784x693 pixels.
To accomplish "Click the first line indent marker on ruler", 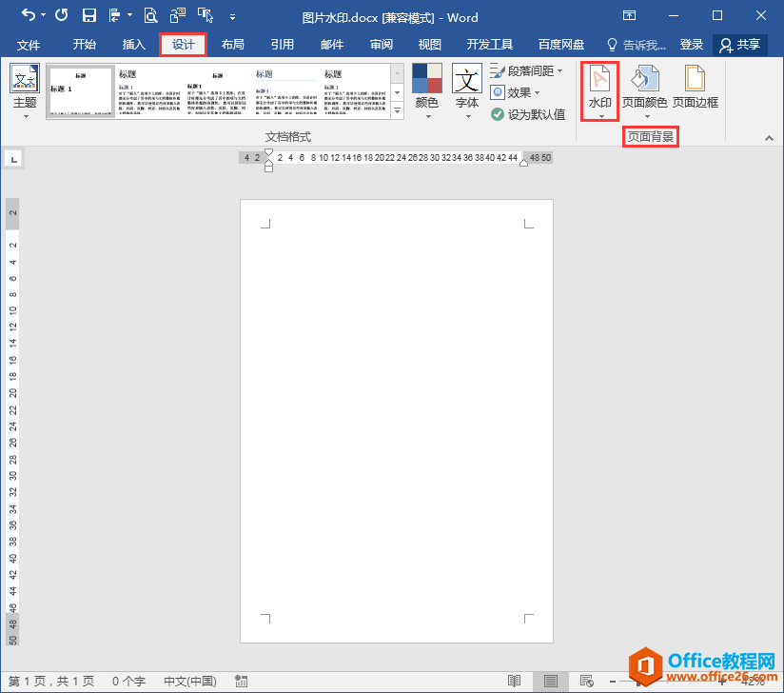I will 268,152.
